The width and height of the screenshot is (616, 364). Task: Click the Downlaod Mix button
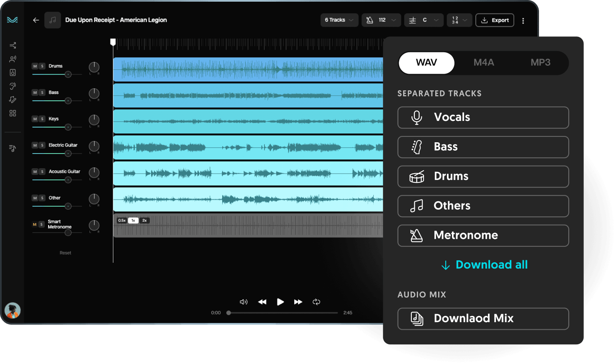[483, 318]
